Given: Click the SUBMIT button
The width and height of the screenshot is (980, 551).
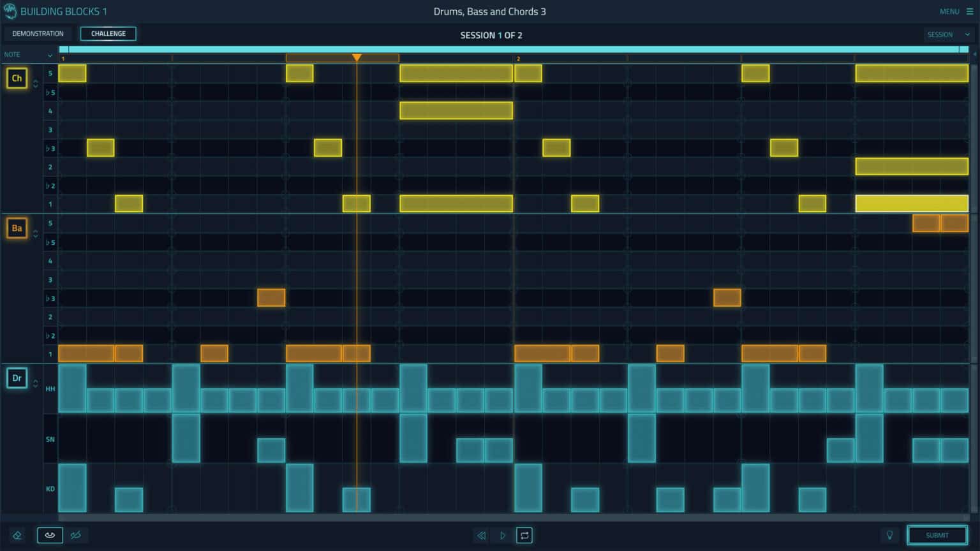Looking at the screenshot, I should click(x=936, y=535).
